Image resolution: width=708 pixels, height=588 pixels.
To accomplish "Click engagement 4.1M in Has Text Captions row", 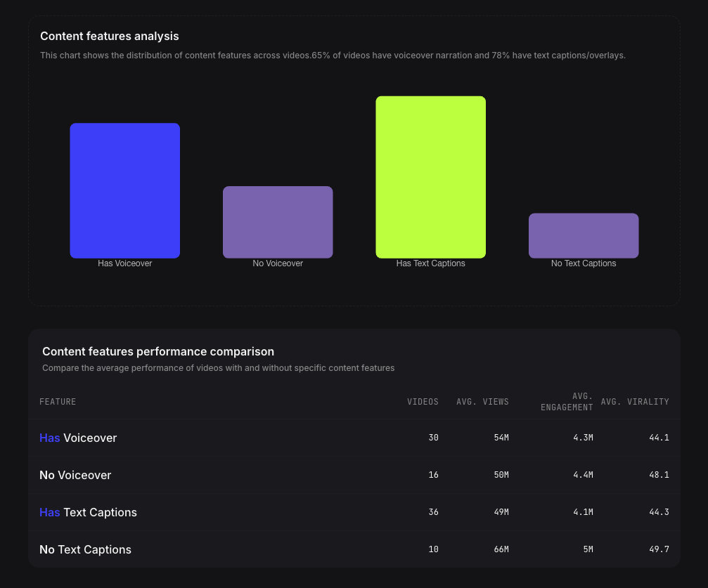I will [583, 511].
